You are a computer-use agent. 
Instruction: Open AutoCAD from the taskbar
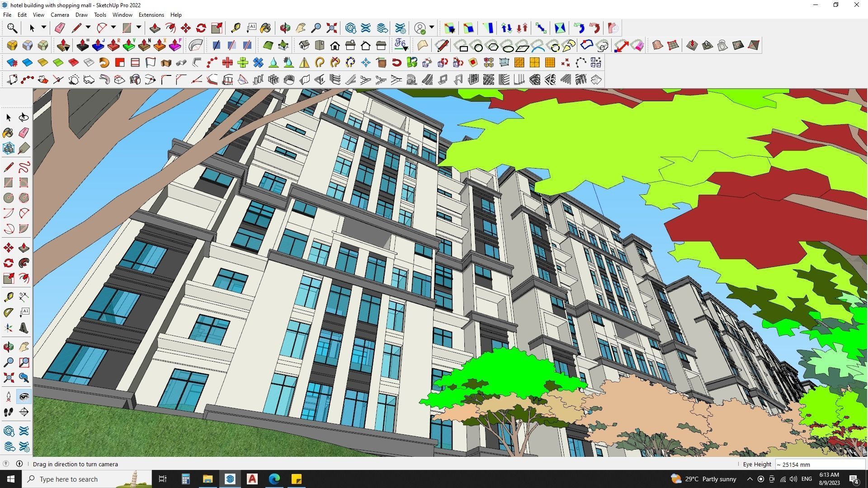252,479
